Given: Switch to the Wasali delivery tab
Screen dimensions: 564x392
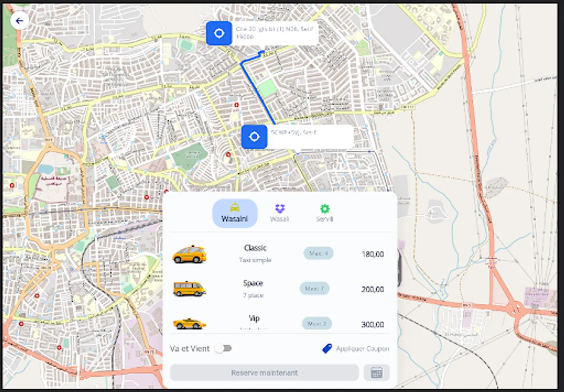Looking at the screenshot, I should (x=279, y=213).
